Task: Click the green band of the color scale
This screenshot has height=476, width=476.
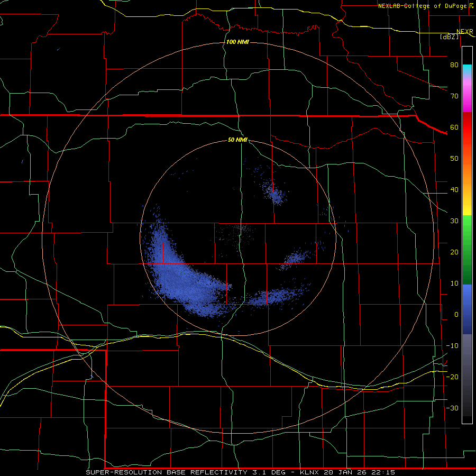Action: tap(467, 250)
